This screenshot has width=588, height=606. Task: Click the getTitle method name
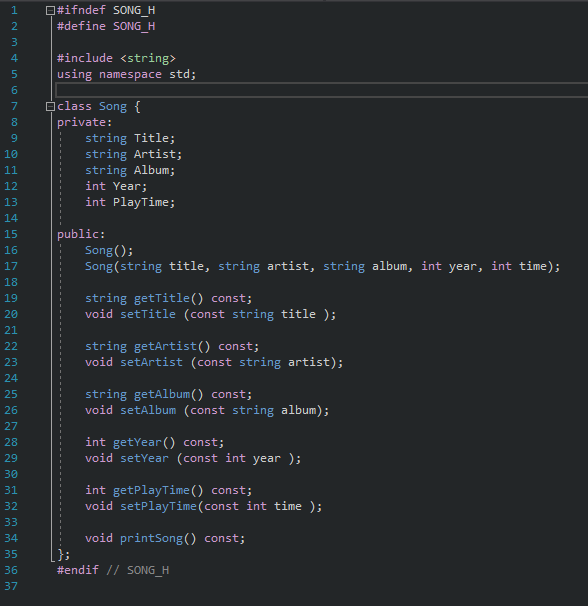coord(162,298)
